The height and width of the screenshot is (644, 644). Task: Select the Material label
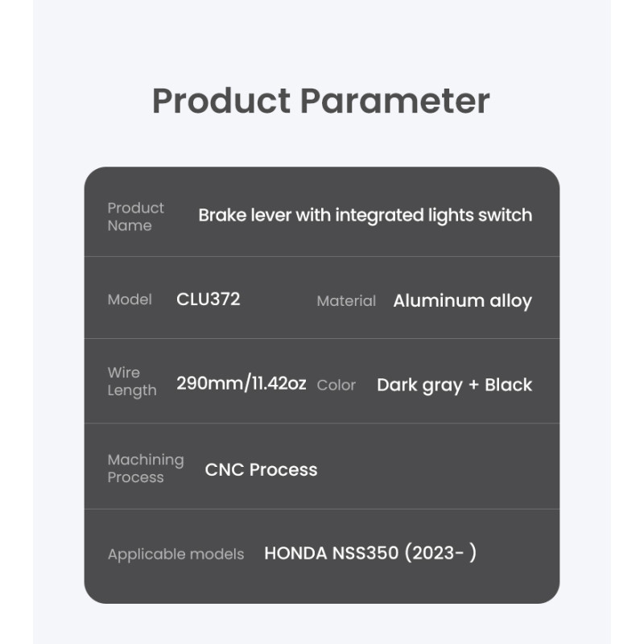click(346, 301)
